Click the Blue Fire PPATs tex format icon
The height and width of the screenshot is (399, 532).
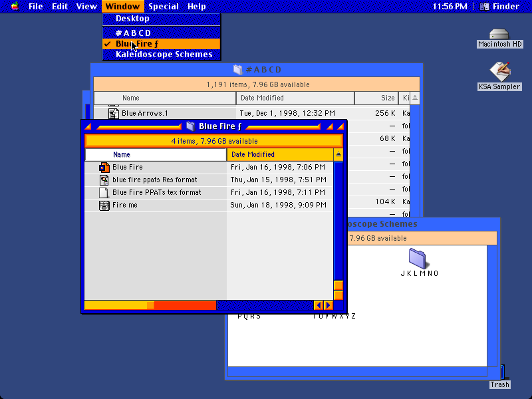coord(104,192)
